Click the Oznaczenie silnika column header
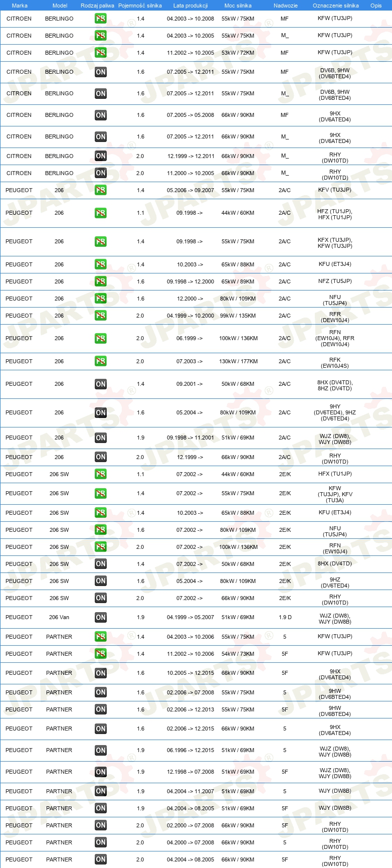The width and height of the screenshot is (392, 868). coord(336,6)
